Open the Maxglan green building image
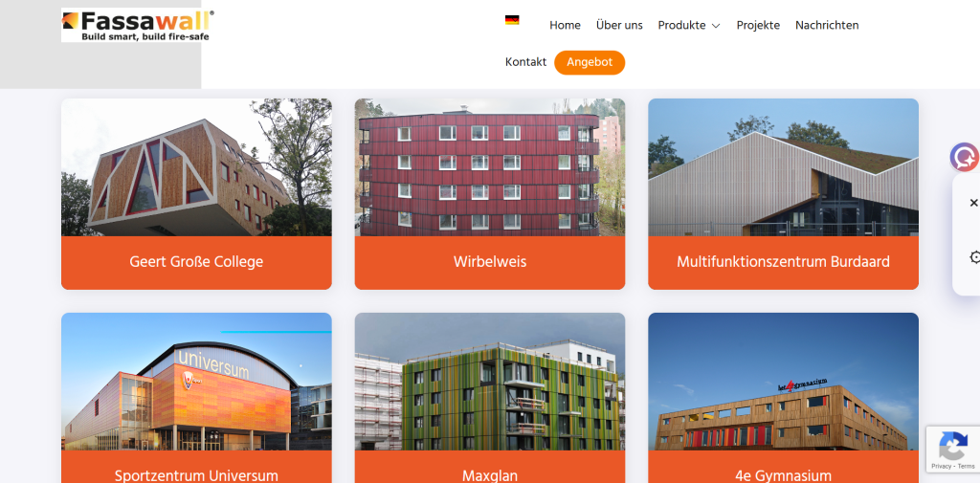980x483 pixels. click(490, 382)
